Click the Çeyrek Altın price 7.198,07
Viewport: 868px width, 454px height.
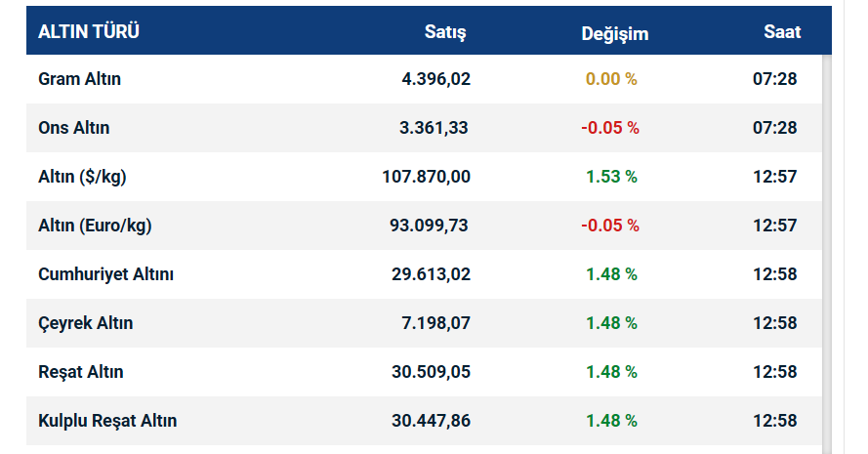pos(435,323)
